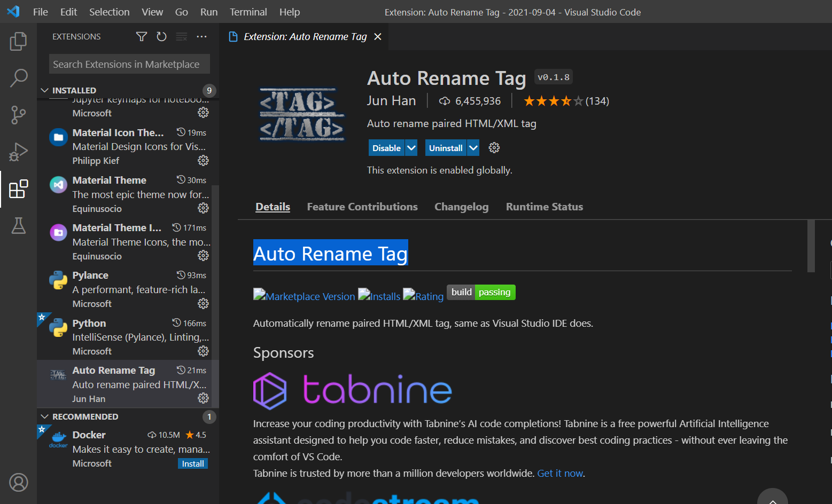
Task: Select Python extension in the list
Action: pyautogui.click(x=128, y=337)
